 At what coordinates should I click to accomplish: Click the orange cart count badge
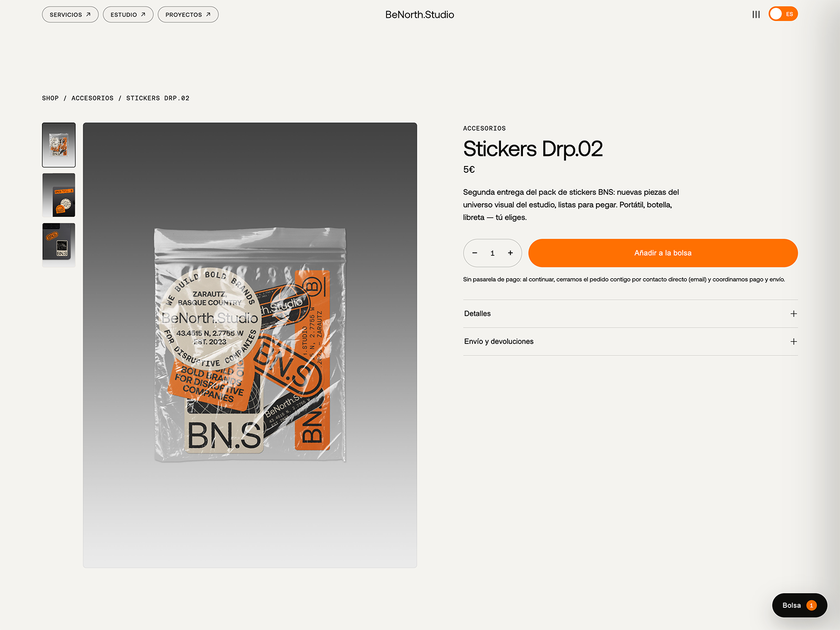pos(812,605)
